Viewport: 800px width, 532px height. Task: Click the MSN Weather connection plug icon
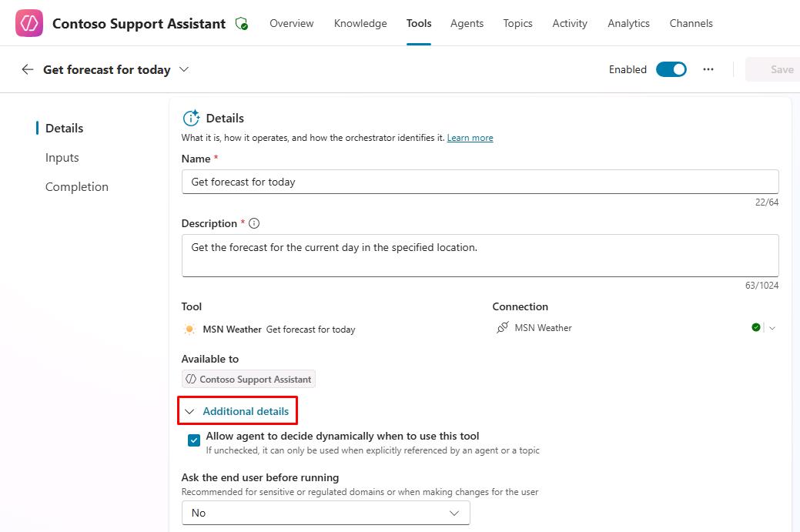pyautogui.click(x=503, y=328)
